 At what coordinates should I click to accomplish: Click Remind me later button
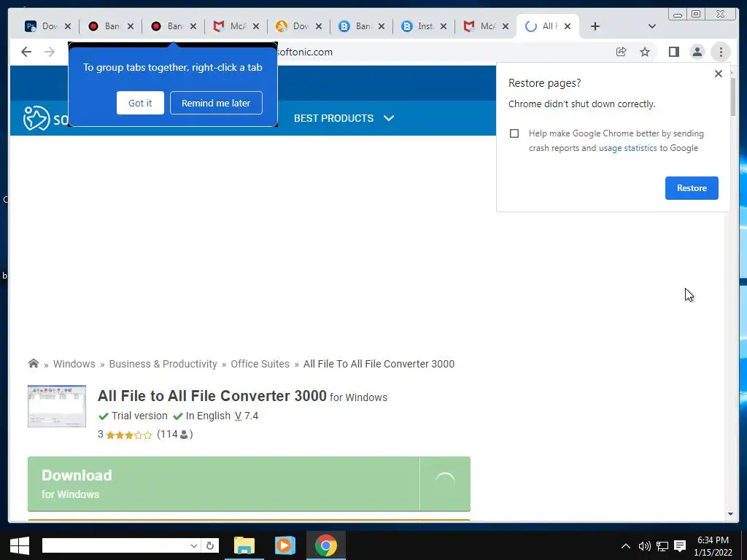[216, 103]
